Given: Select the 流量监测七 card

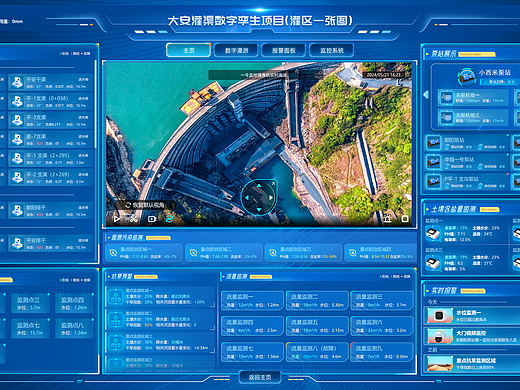Looking at the screenshot, I should [252, 352].
